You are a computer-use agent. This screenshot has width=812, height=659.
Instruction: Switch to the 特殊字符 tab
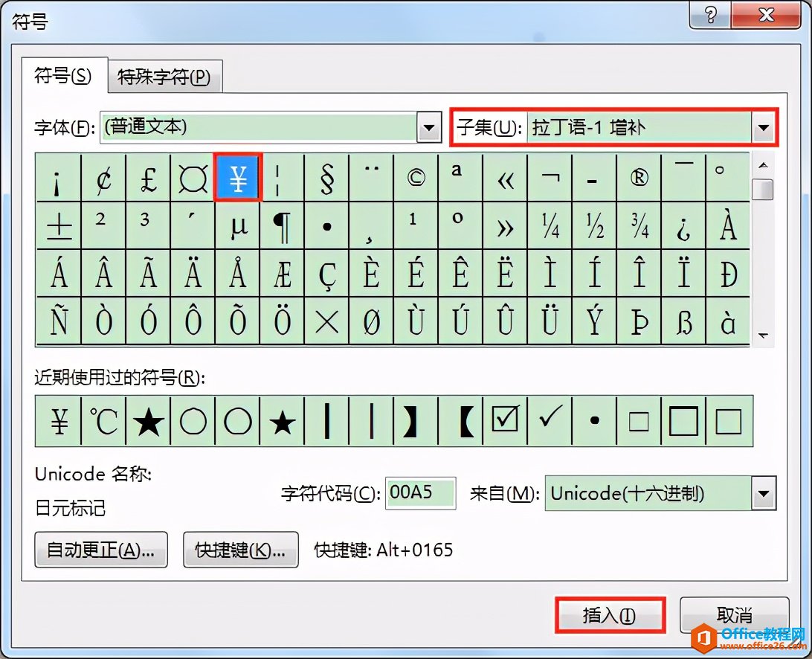164,76
